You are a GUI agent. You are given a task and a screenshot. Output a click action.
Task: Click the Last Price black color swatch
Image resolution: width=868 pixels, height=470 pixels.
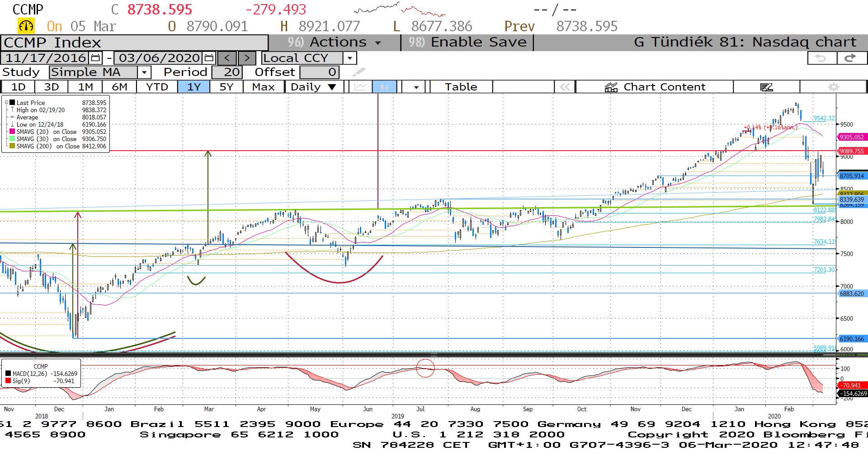(12, 103)
